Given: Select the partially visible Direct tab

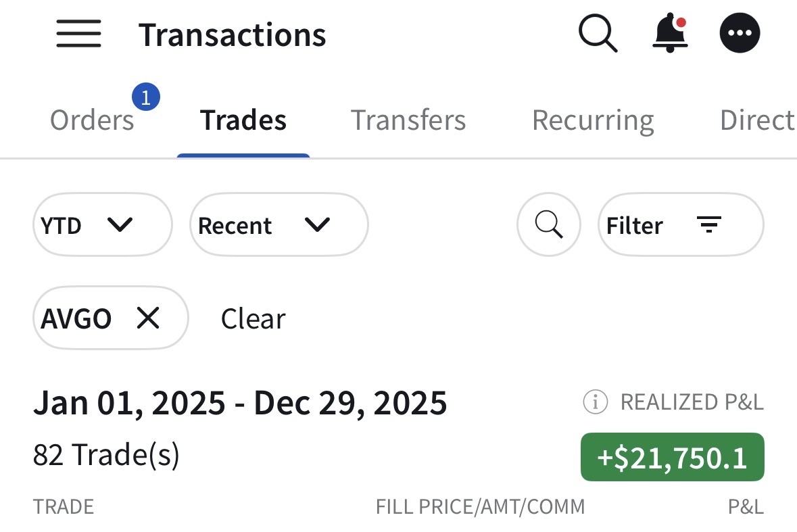Looking at the screenshot, I should (x=757, y=120).
